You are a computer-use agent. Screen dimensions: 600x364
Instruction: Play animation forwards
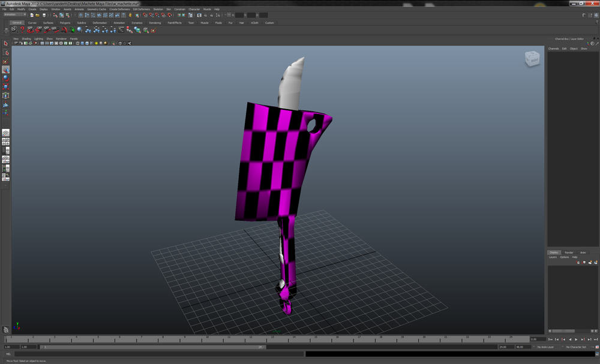[576, 339]
